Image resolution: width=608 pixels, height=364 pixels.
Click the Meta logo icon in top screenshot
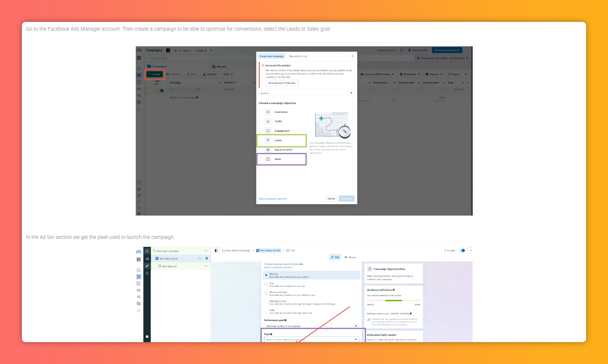139,50
